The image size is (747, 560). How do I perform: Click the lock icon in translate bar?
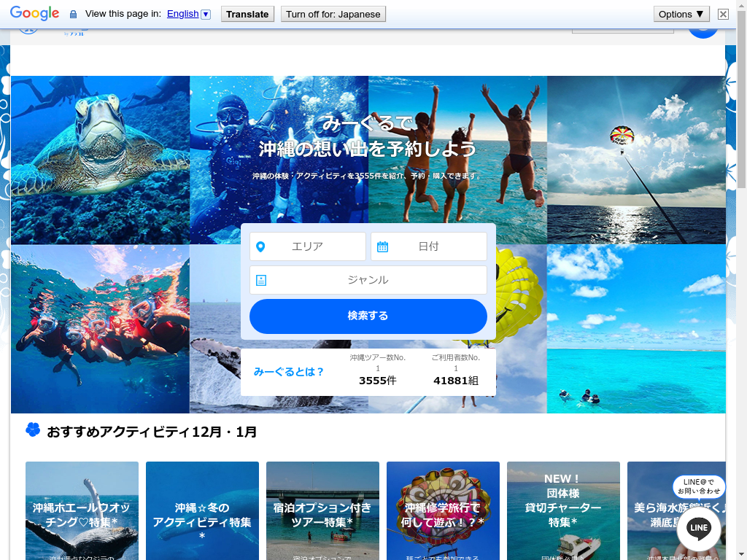(x=73, y=15)
